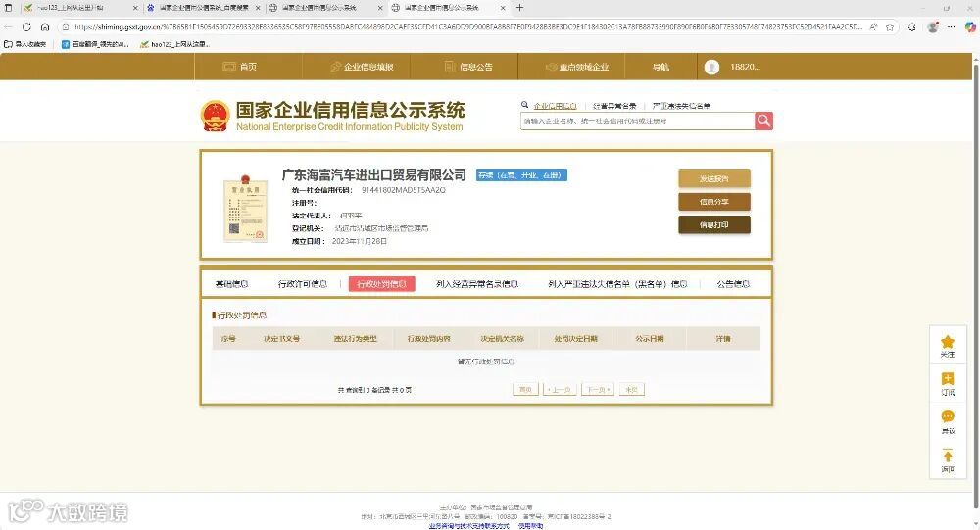Open the read aloud icon in address bar
Viewport: 980px width, 530px height.
tap(873, 26)
